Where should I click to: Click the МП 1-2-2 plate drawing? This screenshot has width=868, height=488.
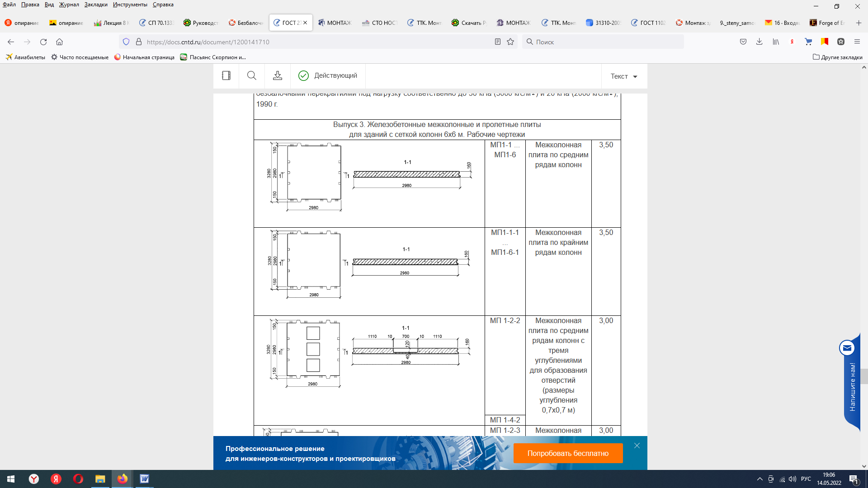click(368, 354)
